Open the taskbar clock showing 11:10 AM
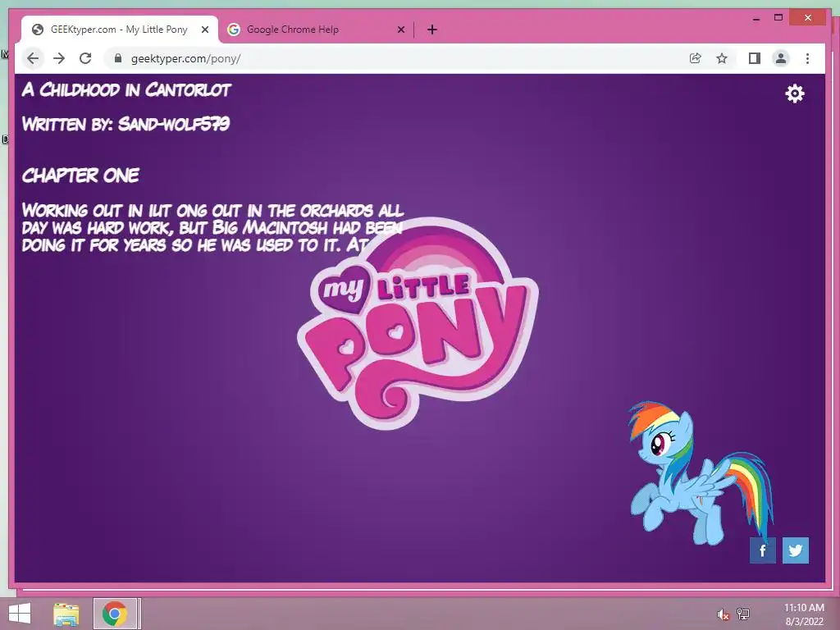 pyautogui.click(x=804, y=614)
